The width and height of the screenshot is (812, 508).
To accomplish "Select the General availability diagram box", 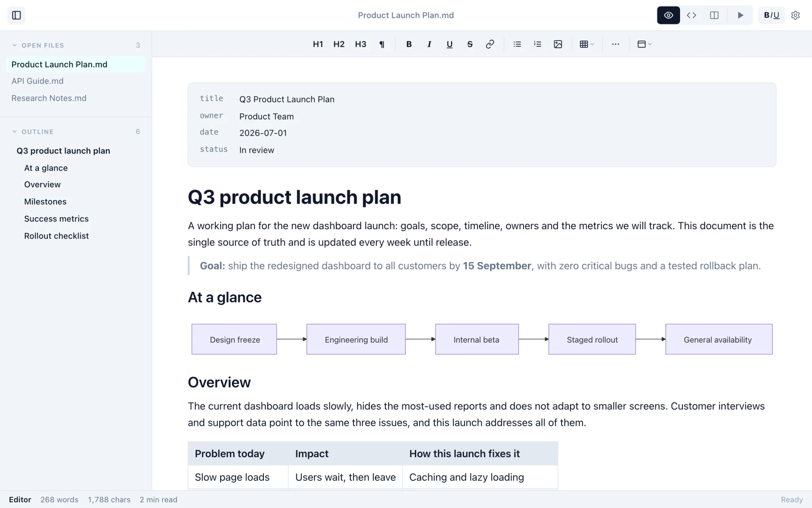I will (x=719, y=339).
